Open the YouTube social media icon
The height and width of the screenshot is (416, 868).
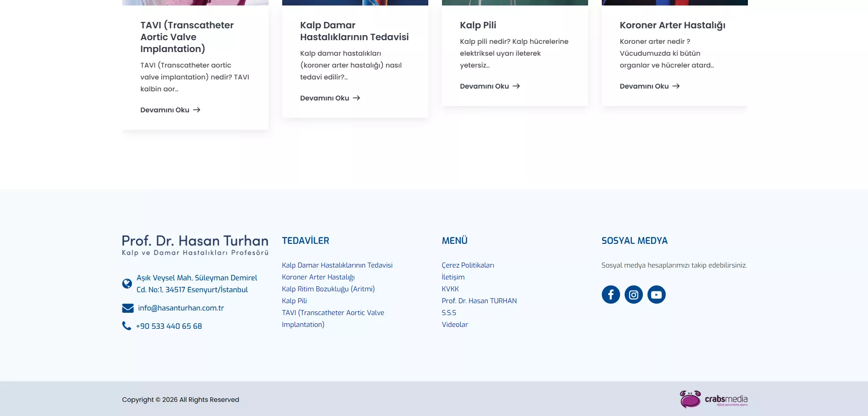(656, 295)
